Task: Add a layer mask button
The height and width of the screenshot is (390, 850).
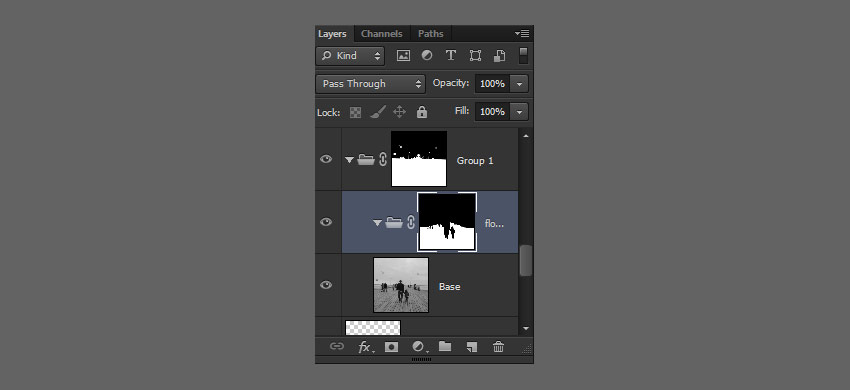Action: 391,347
